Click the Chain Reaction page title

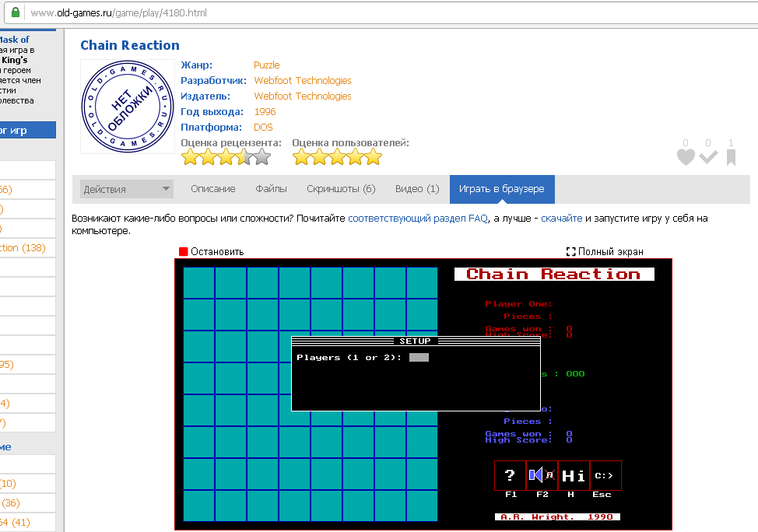[x=129, y=45]
